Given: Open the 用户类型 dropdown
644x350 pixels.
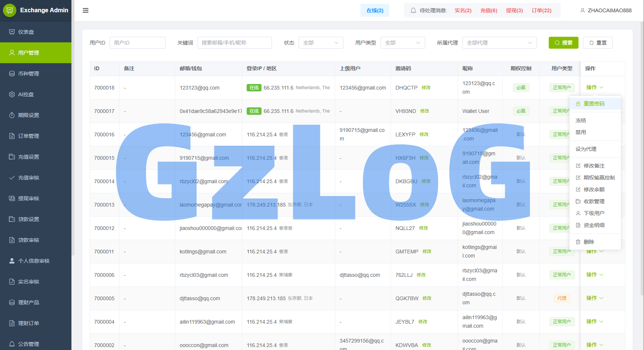Looking at the screenshot, I should pyautogui.click(x=403, y=43).
